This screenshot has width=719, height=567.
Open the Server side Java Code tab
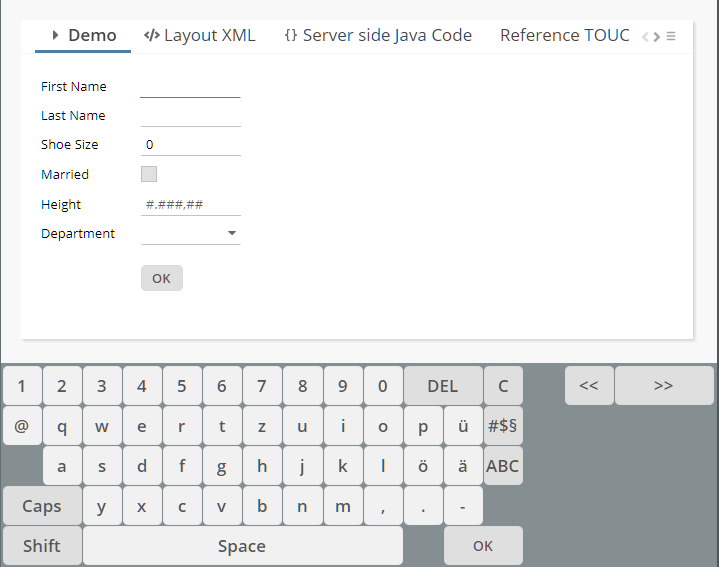click(378, 36)
